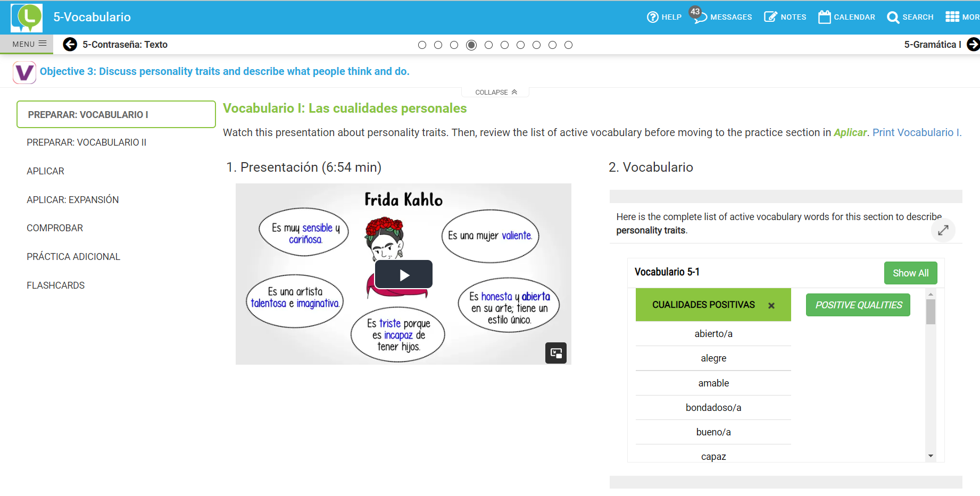Select the first page progress dot

422,45
